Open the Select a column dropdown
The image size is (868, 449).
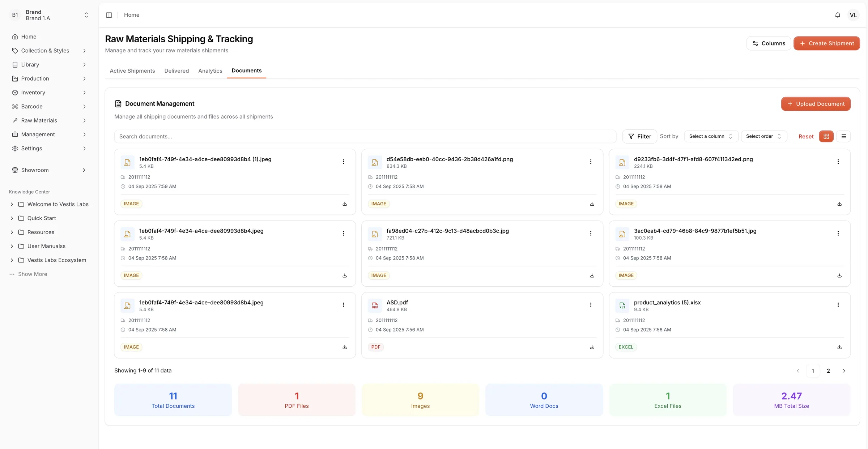coord(711,136)
